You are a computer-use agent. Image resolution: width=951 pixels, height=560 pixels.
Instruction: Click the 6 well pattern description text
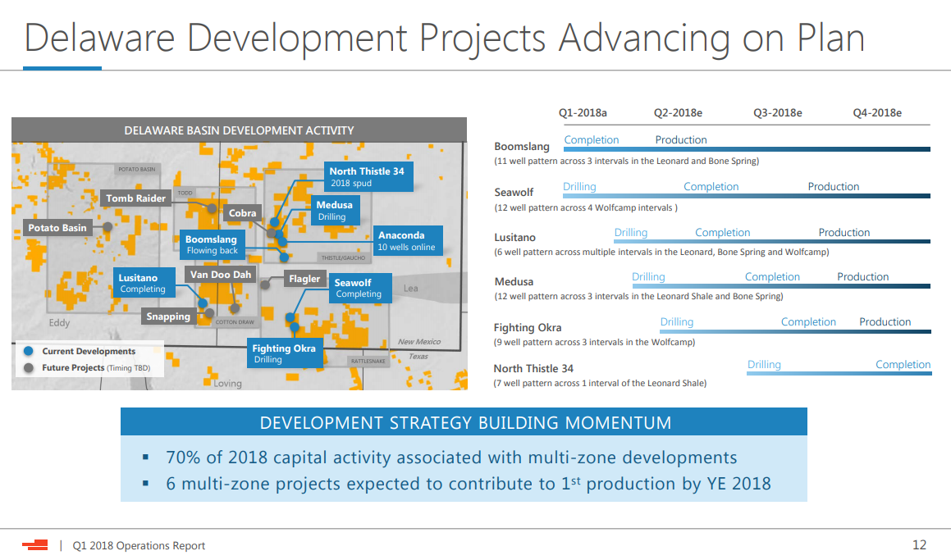[661, 252]
